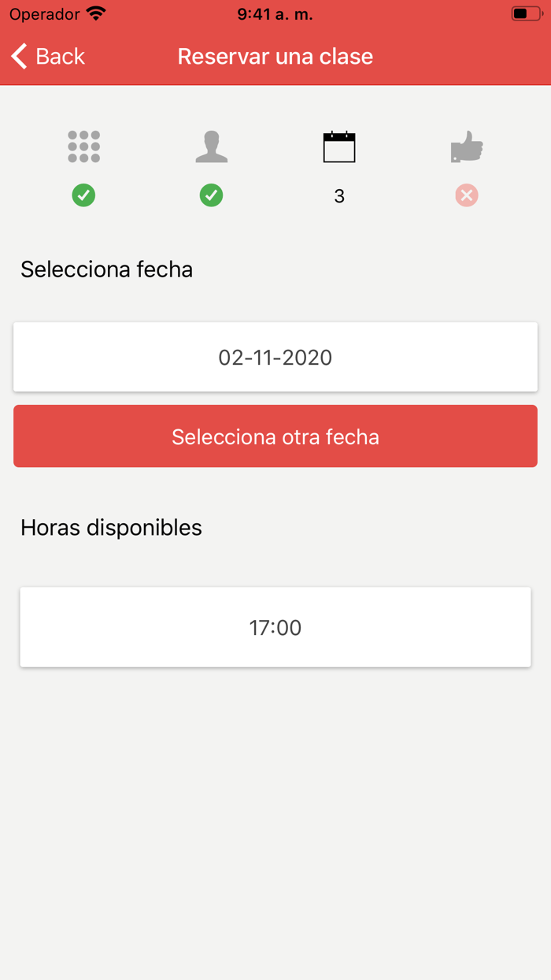Tap the battery level fill indicator
551x980 pixels.
click(520, 12)
